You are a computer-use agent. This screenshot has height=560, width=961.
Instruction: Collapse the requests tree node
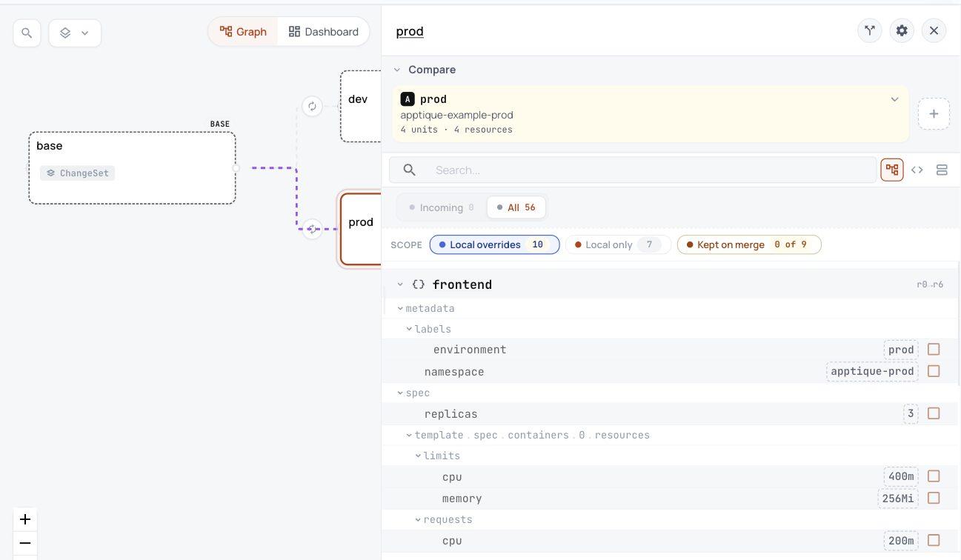point(419,519)
